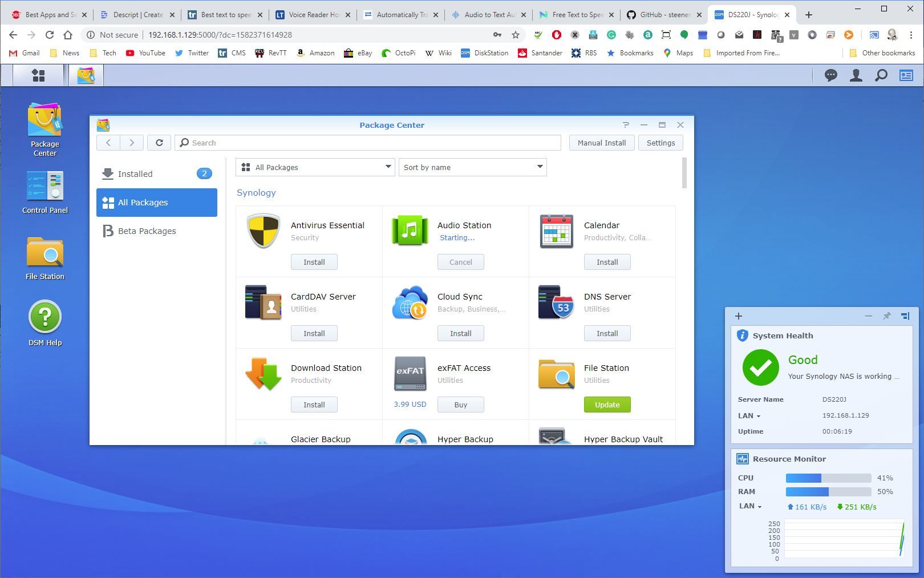
Task: Open the All Packages filter dropdown
Action: 315,167
